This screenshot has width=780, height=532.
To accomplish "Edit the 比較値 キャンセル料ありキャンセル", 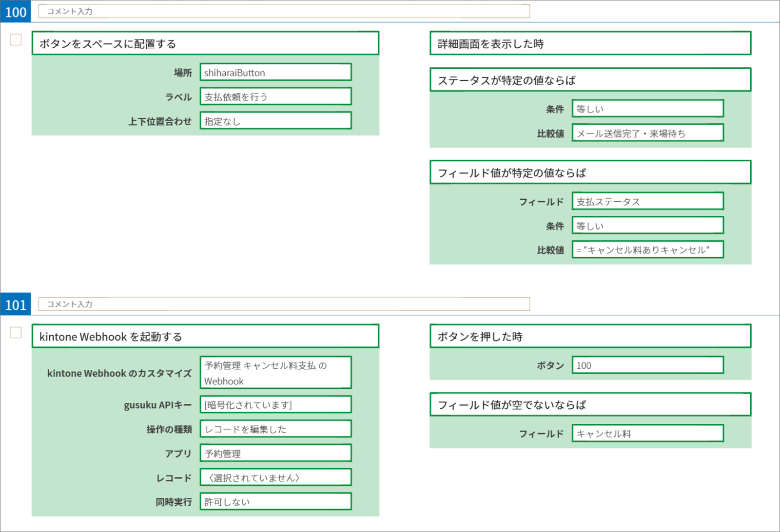I will [x=648, y=249].
